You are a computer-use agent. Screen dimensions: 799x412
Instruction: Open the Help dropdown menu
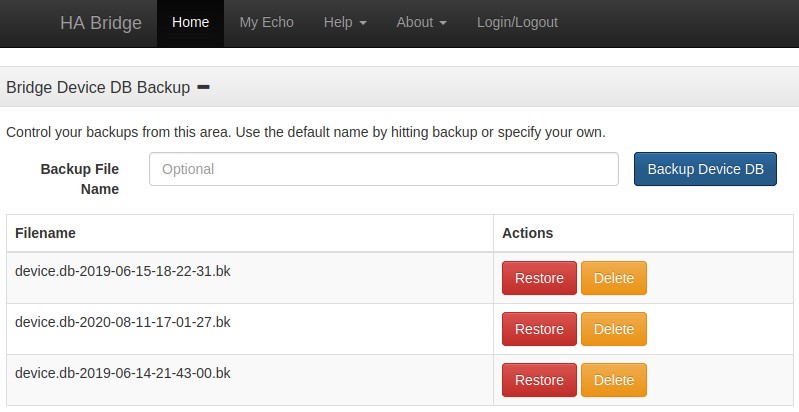[344, 22]
